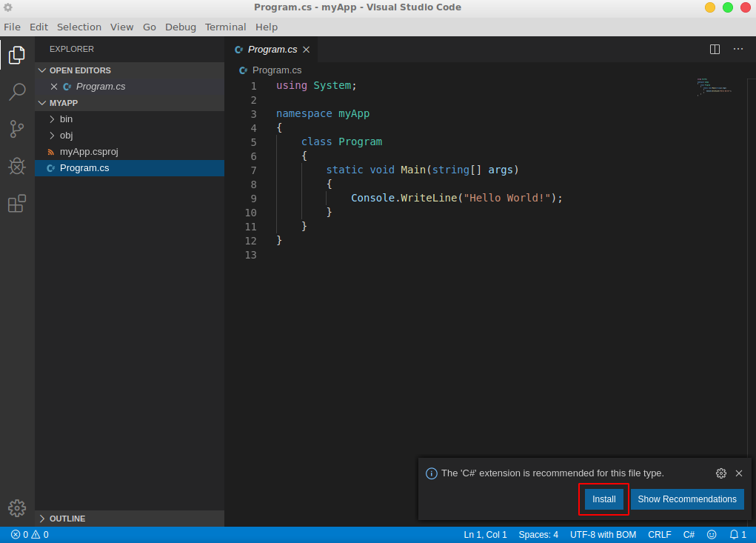Viewport: 756px width, 543px height.
Task: Click the minimap code preview
Action: pos(714,87)
